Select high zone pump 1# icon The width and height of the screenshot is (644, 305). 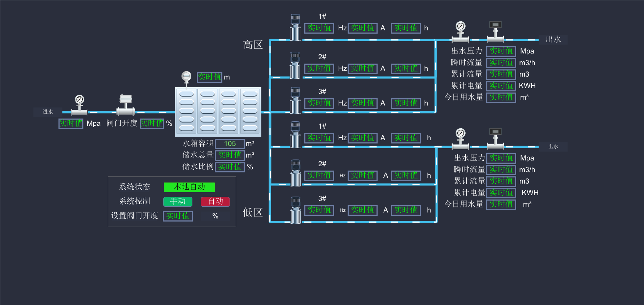(295, 27)
